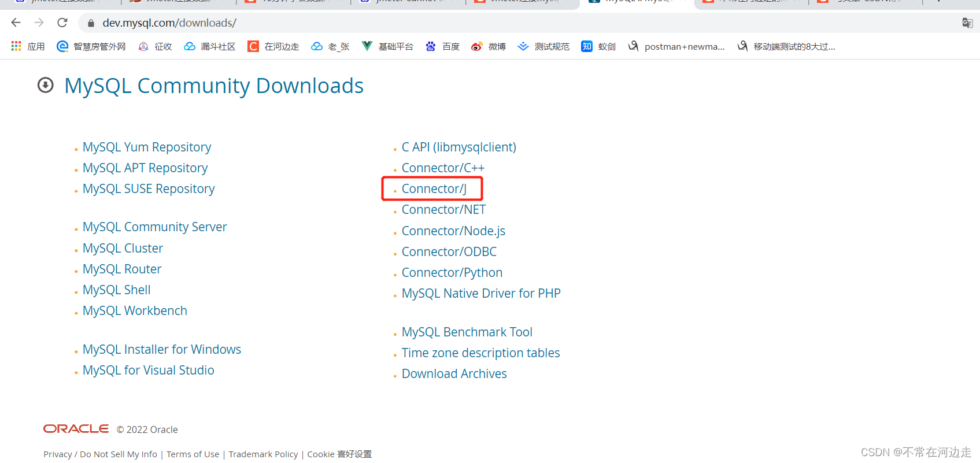The height and width of the screenshot is (463, 980).
Task: Open the translate page icon
Action: click(x=967, y=23)
